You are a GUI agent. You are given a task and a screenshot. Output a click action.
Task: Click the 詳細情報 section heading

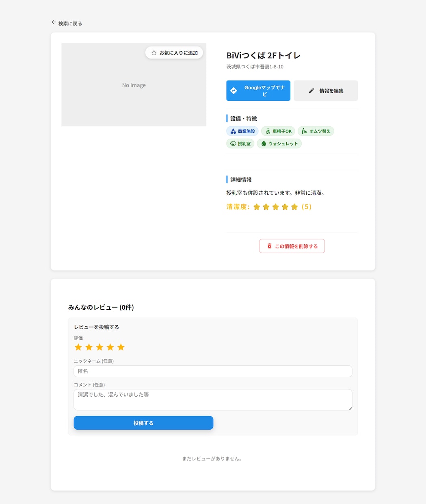click(241, 180)
